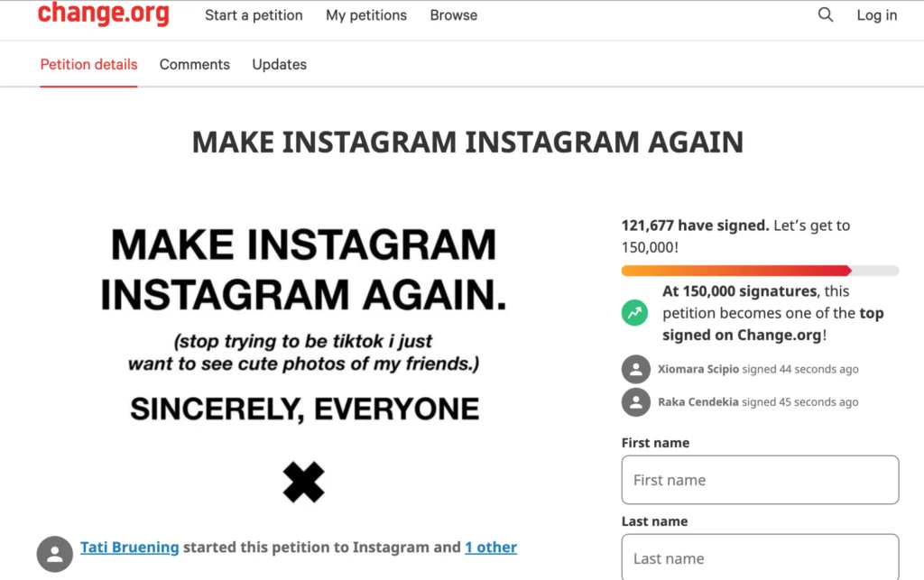Switch to the Updates tab
The height and width of the screenshot is (580, 924).
pos(280,64)
